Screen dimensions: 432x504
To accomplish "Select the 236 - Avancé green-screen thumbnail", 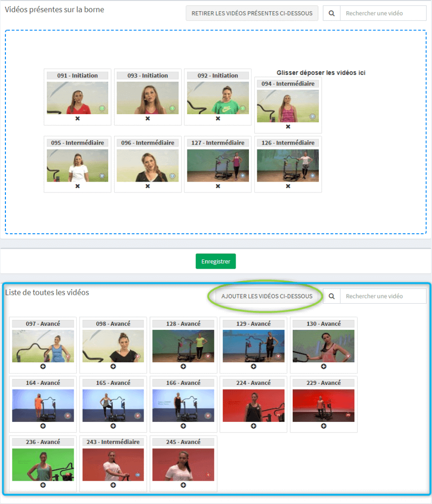I will pyautogui.click(x=43, y=465).
